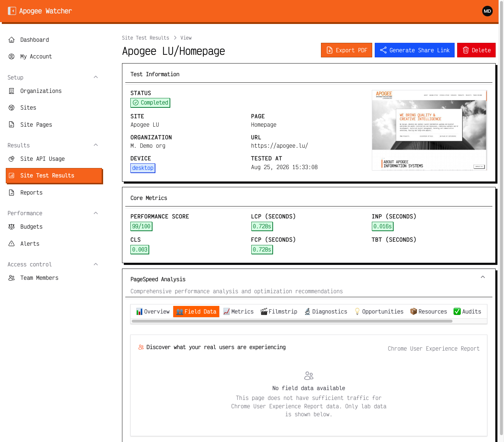
Task: Click the Site Pages document icon
Action: coord(12,124)
